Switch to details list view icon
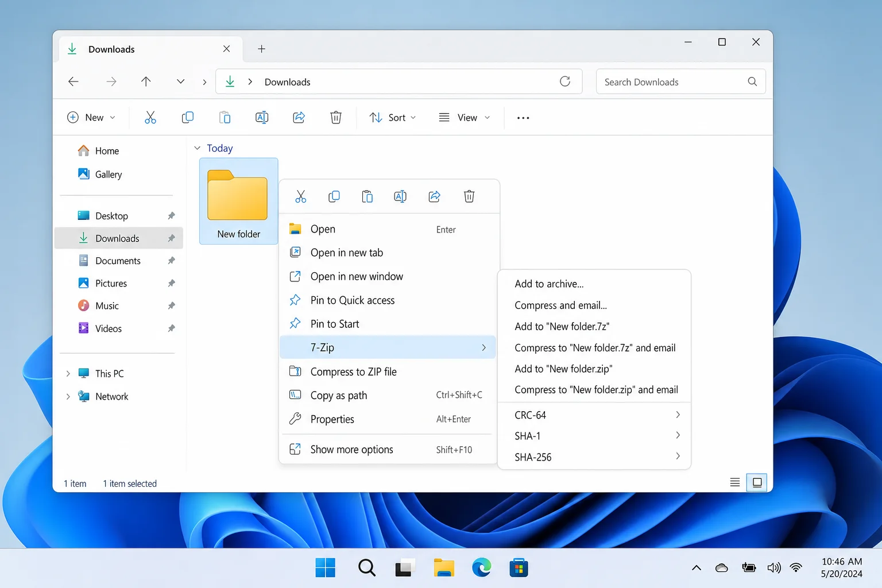882x588 pixels. [x=735, y=483]
